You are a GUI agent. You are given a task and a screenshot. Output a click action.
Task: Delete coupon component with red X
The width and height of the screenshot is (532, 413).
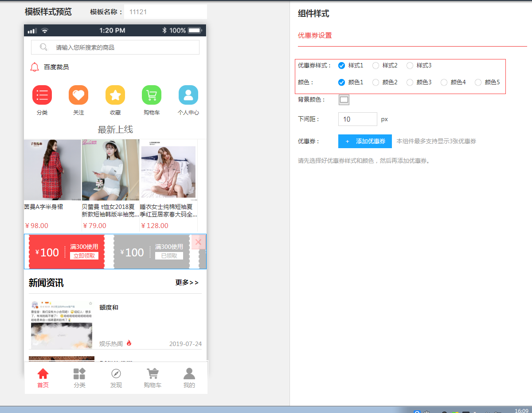pyautogui.click(x=198, y=242)
